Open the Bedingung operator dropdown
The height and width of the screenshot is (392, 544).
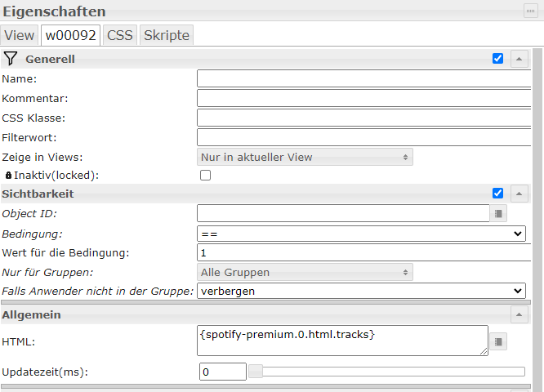pos(361,234)
